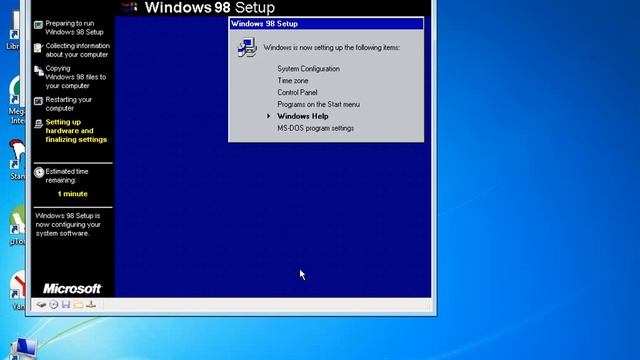640x360 pixels.
Task: Select the computer icon at desktop bottom
Action: (24, 349)
